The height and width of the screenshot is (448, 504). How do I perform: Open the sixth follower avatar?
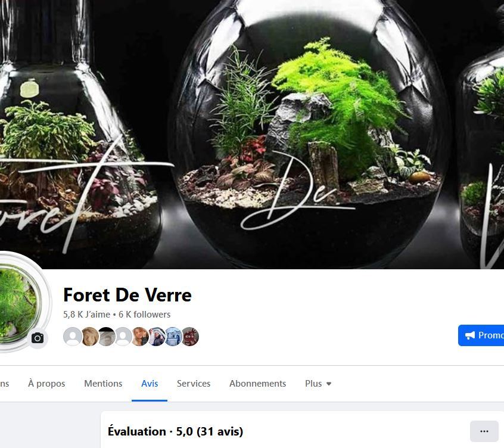(156, 337)
